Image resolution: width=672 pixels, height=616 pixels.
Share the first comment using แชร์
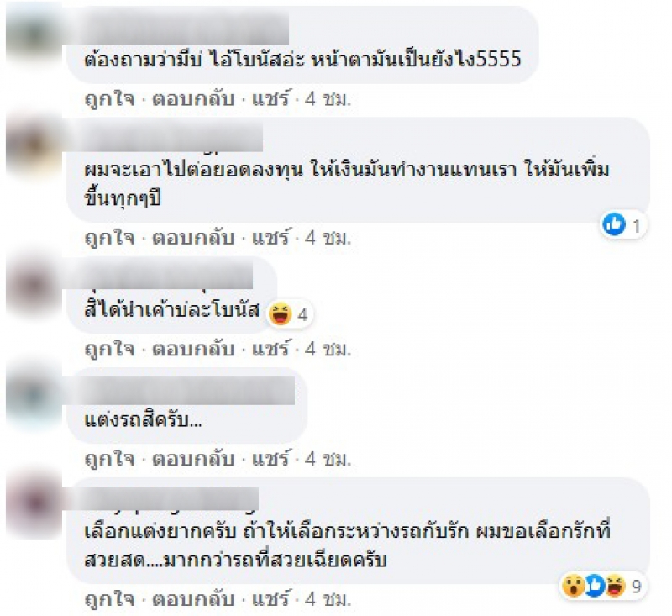coord(270,98)
